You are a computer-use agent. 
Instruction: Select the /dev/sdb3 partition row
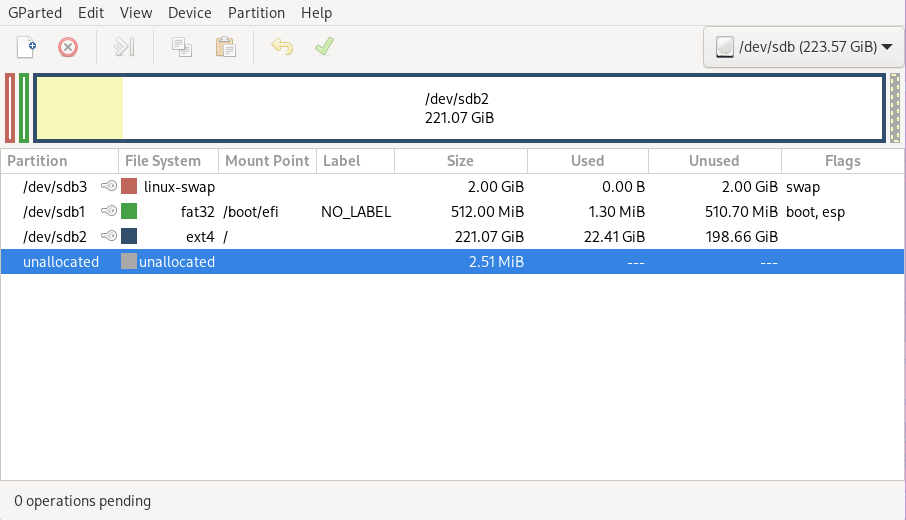pos(452,187)
